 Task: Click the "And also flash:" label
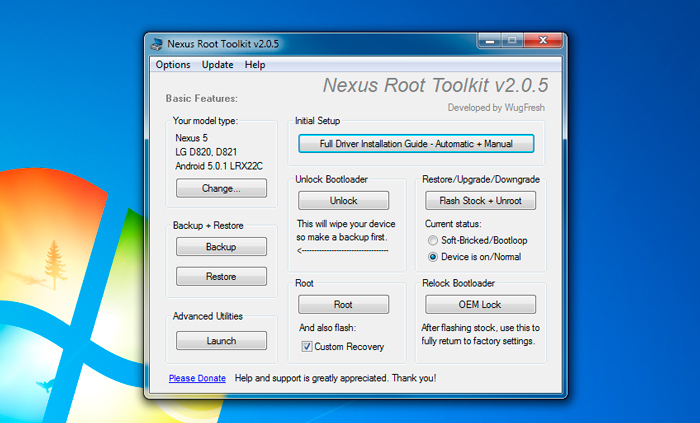(327, 328)
